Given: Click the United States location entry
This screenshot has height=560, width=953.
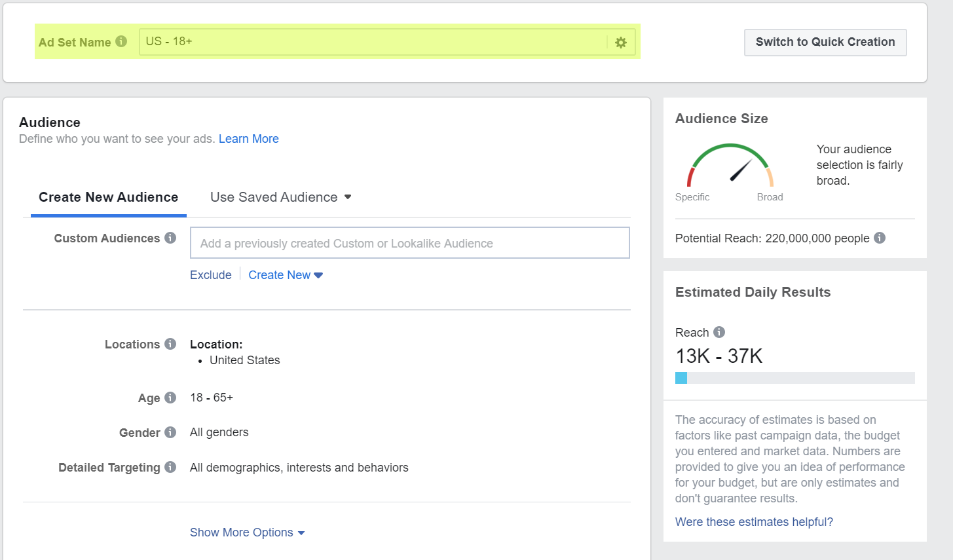Looking at the screenshot, I should click(x=245, y=360).
